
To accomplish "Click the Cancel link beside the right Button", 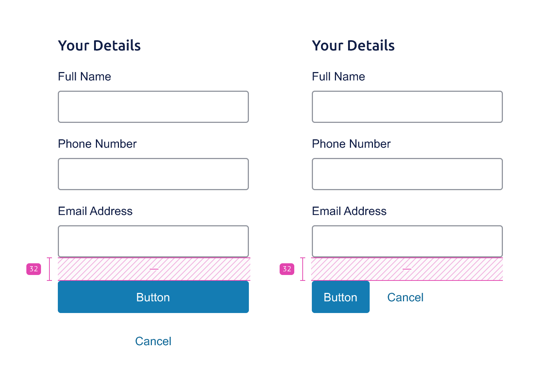I will click(405, 297).
